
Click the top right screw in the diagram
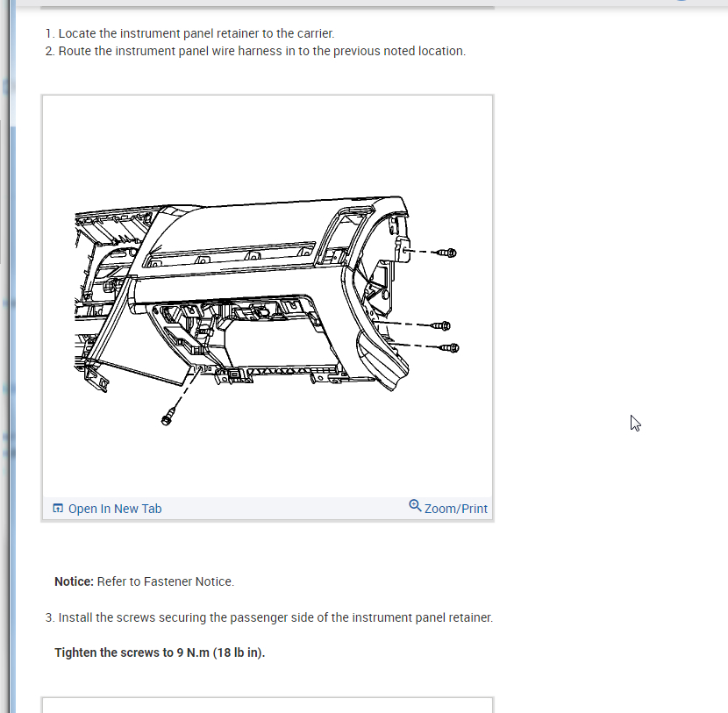pos(446,253)
